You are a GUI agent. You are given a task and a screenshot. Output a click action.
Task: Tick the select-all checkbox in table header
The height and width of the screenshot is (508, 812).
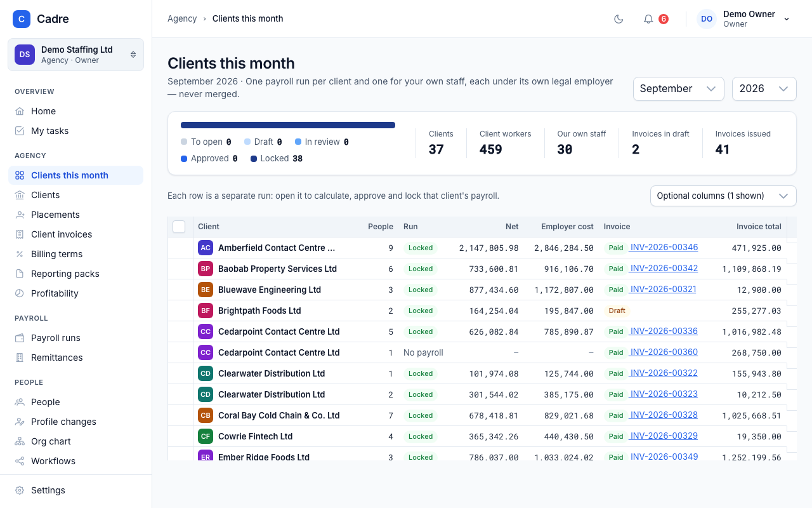tap(179, 227)
